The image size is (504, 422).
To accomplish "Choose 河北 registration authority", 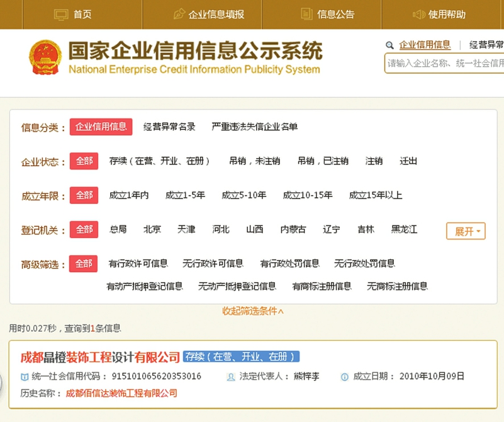I will pos(221,229).
